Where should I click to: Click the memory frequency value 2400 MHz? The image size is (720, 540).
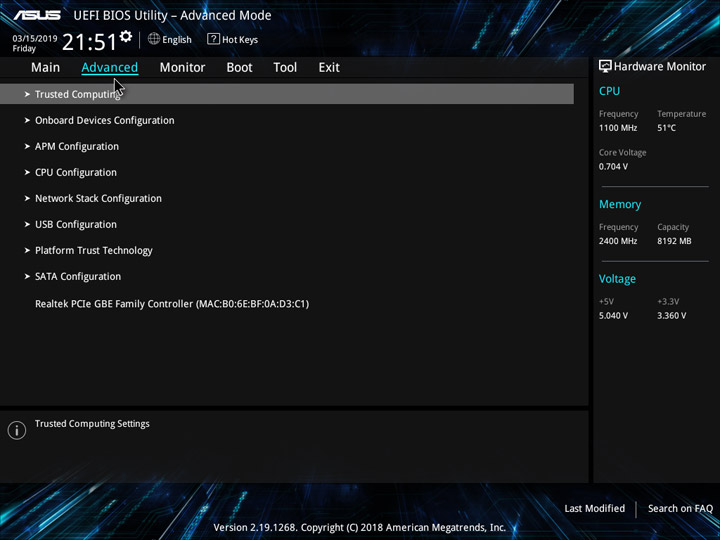click(618, 241)
